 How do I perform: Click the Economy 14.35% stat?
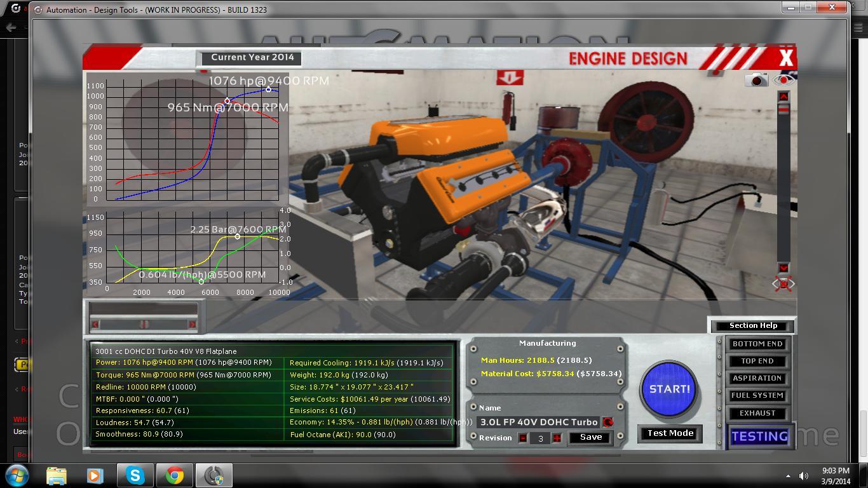pyautogui.click(x=381, y=423)
